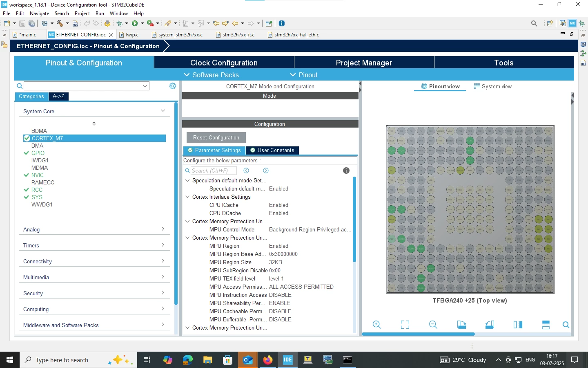Click the blue information icon in the toolbar
Image resolution: width=588 pixels, height=368 pixels.
coord(282,23)
